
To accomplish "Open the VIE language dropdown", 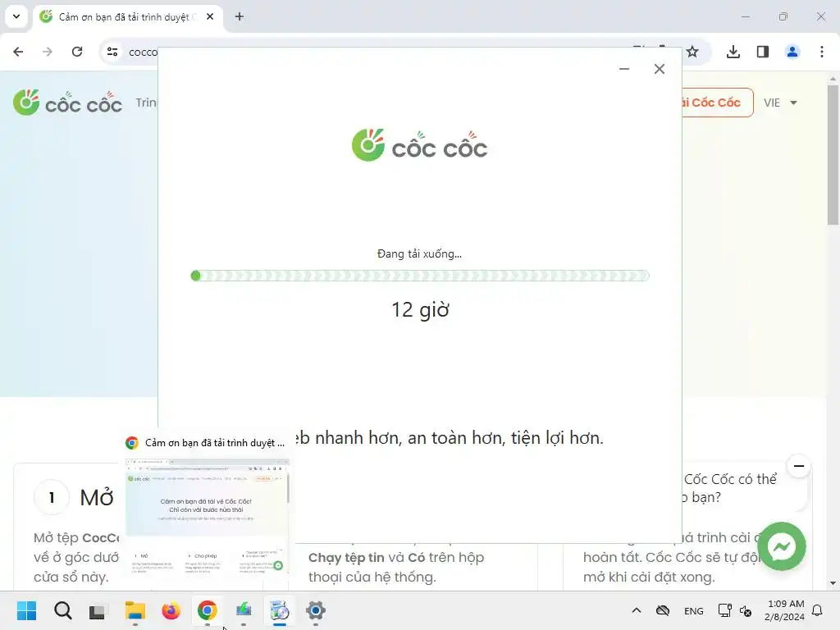I will point(781,103).
